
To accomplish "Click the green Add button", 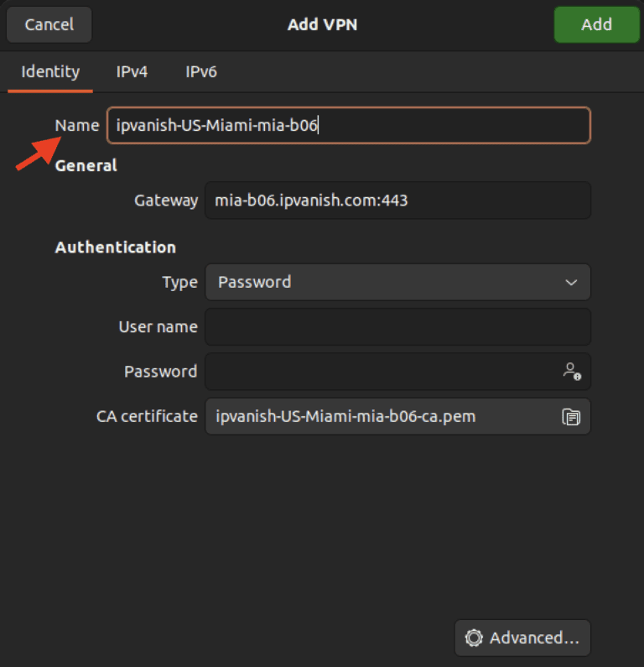I will pos(596,24).
